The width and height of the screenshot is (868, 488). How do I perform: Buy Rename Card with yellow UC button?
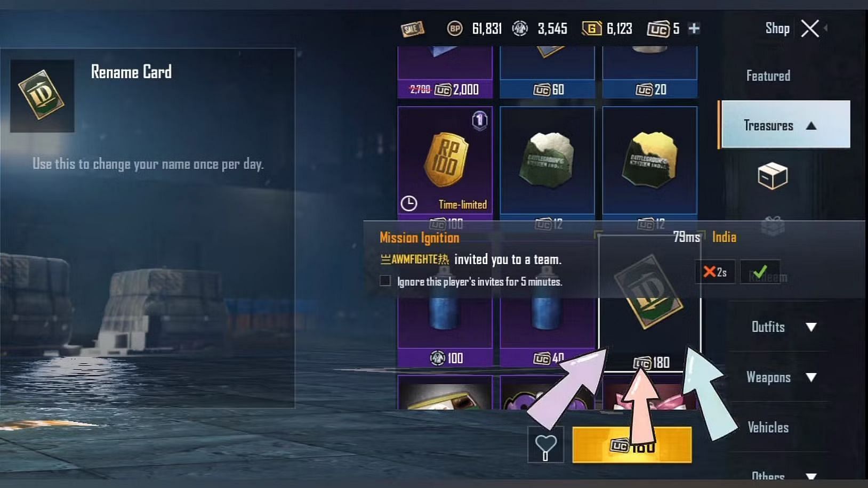coord(632,445)
